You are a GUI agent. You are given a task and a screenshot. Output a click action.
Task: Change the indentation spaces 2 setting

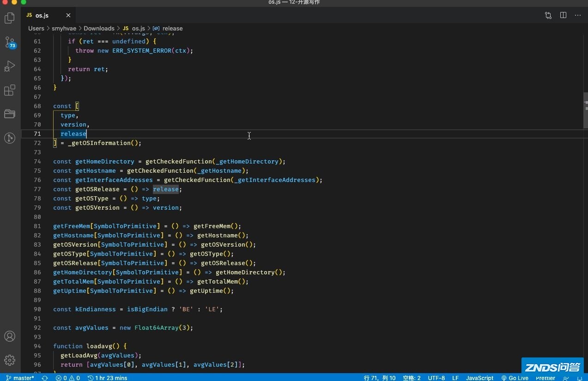pyautogui.click(x=412, y=378)
